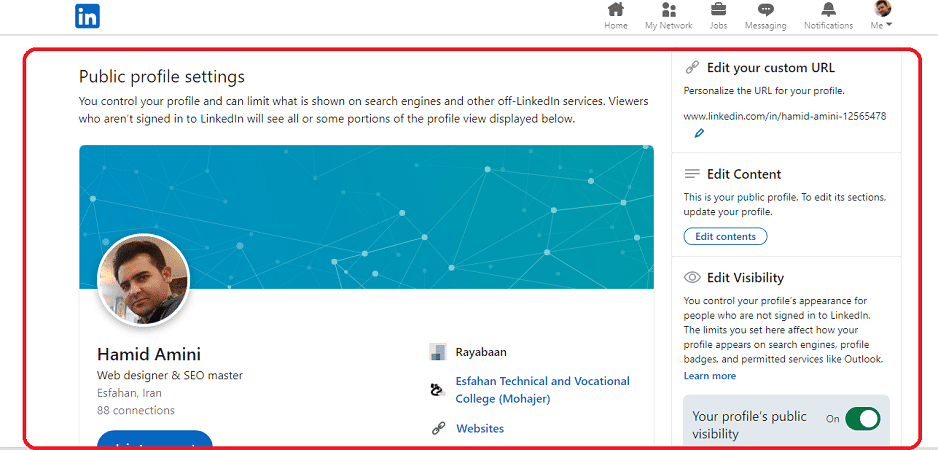Screen dimensions: 938x450
Task: Click the Rayabaan company logo
Action: 438,352
